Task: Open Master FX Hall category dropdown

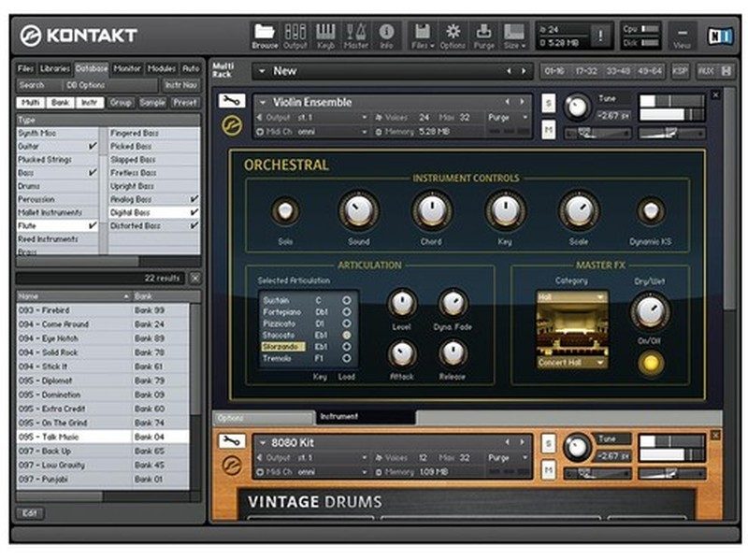Action: (x=572, y=297)
